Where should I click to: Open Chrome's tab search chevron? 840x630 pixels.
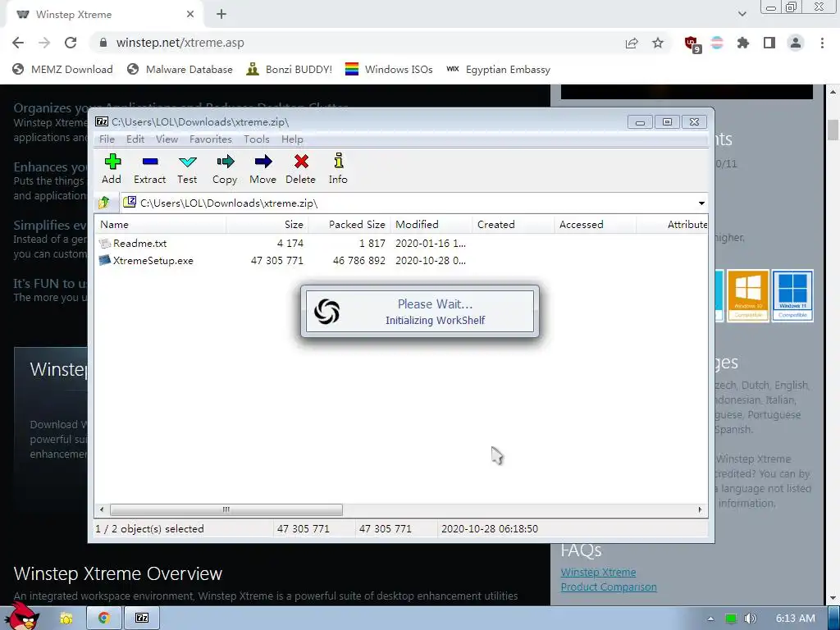(x=742, y=15)
